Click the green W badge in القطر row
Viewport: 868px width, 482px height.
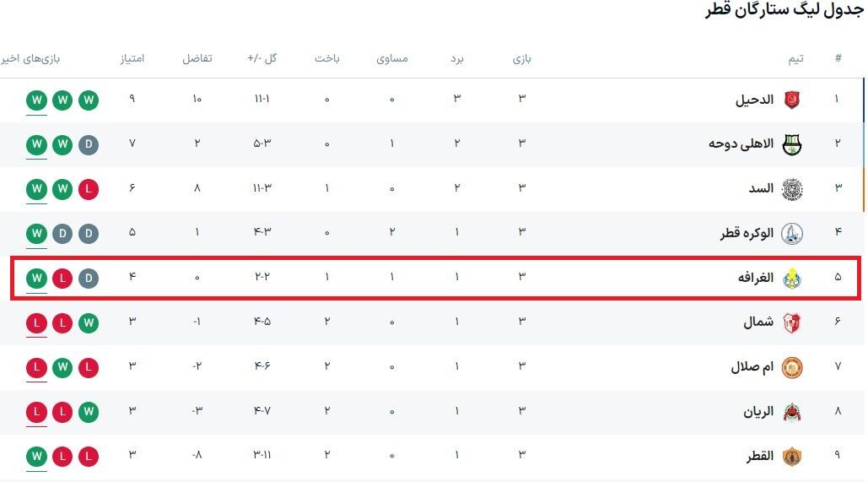(36, 457)
